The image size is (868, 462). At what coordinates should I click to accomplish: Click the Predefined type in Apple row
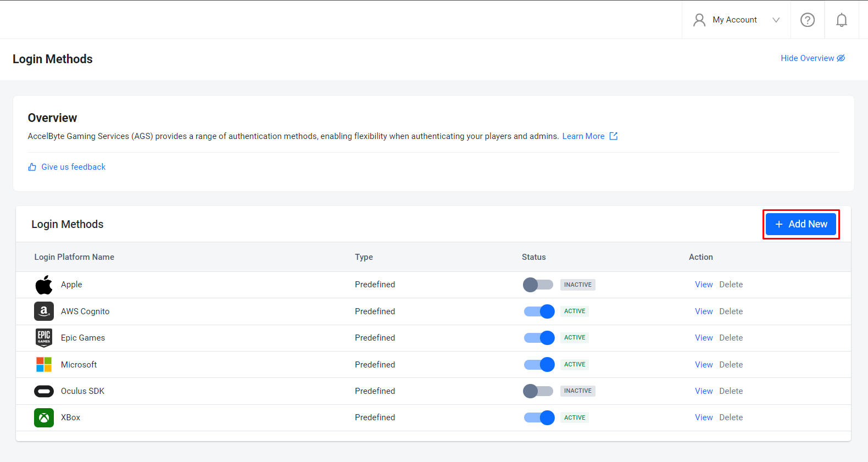375,285
